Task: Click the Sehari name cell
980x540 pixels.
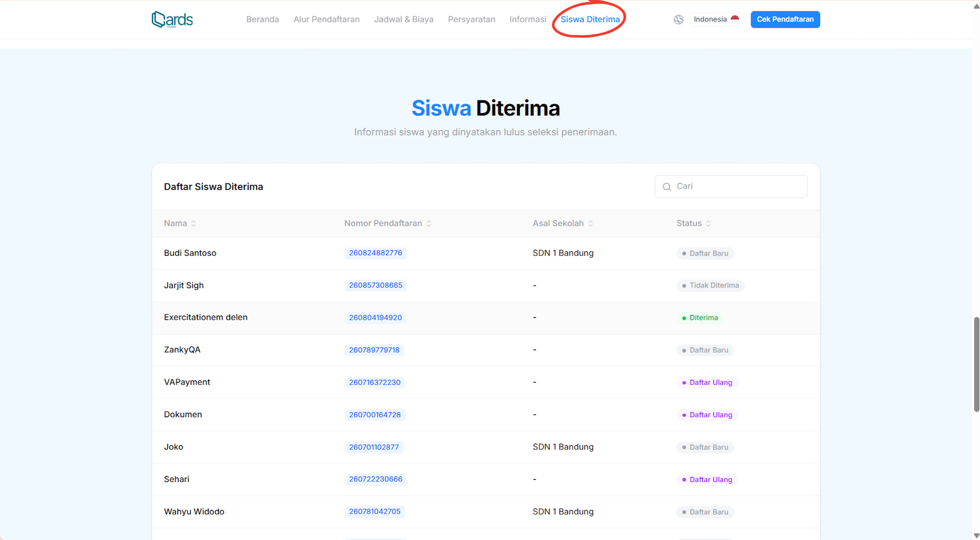Action: click(x=176, y=479)
